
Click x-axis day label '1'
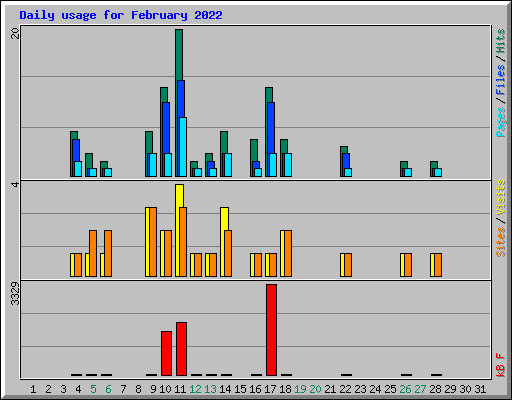pos(33,389)
